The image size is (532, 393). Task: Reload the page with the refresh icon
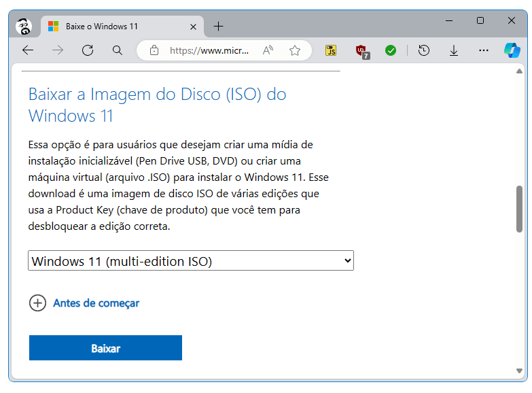[88, 50]
